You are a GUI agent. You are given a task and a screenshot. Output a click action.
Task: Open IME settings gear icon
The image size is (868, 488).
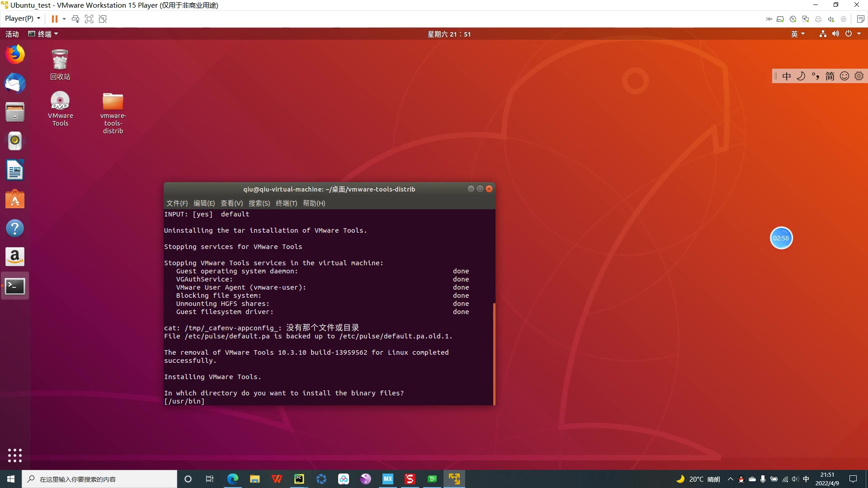coord(859,76)
